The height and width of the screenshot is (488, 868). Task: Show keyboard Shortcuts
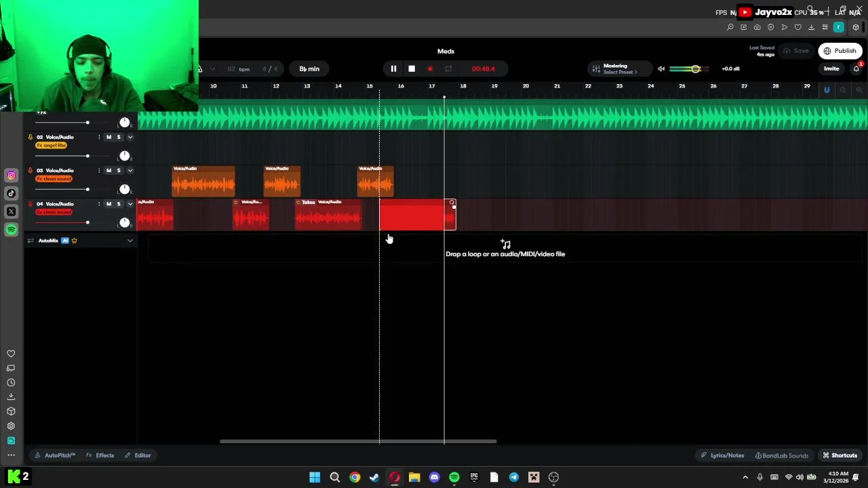pos(840,455)
